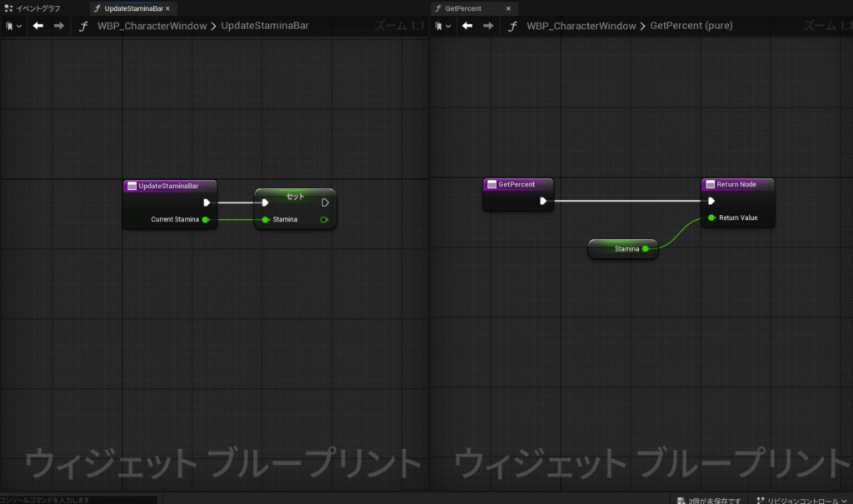The image size is (853, 504).
Task: Click the Return Value input pin
Action: click(711, 217)
